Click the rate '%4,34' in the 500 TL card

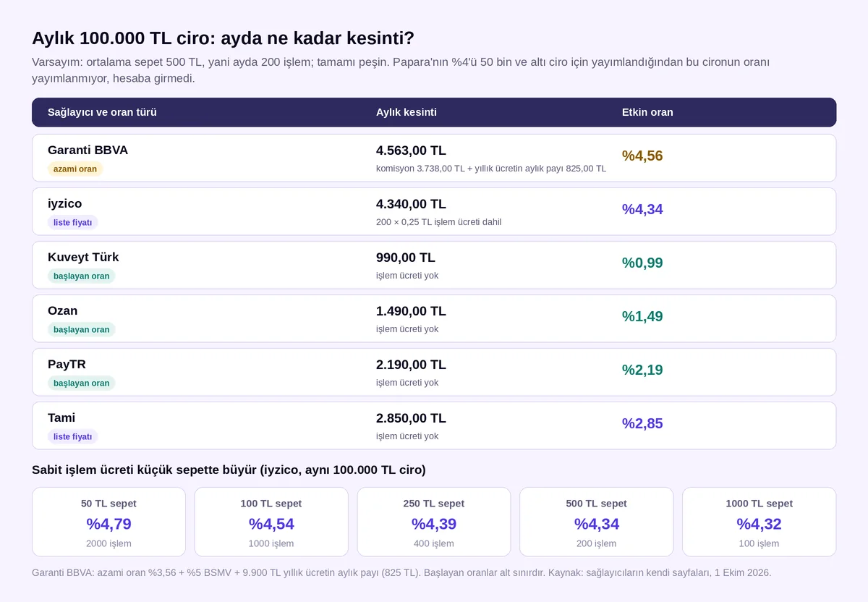(597, 524)
